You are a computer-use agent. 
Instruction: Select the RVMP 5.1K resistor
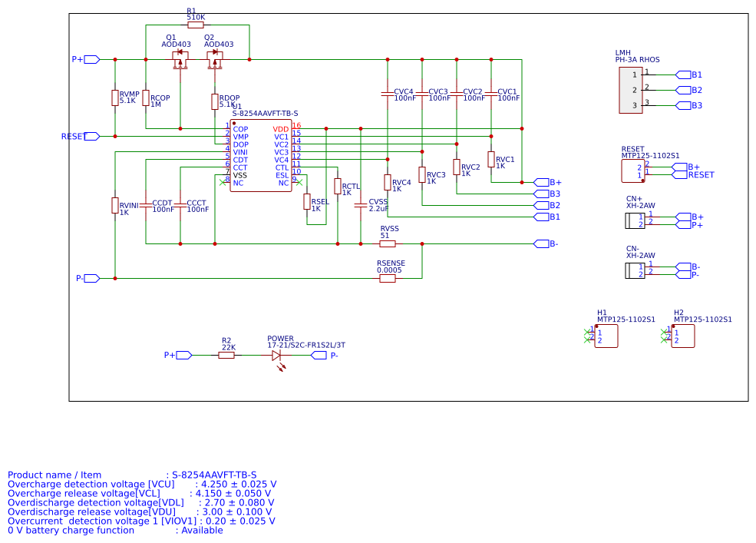tap(115, 98)
